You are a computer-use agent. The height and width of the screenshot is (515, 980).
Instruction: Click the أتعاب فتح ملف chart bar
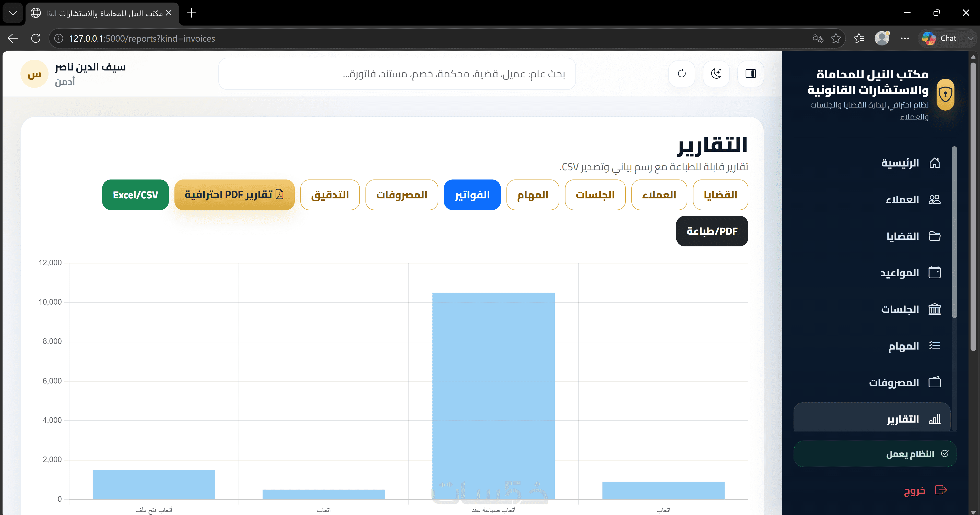click(154, 485)
